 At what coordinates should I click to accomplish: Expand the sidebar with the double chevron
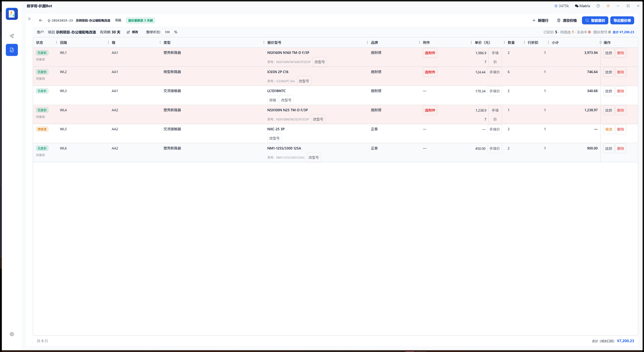tap(29, 19)
